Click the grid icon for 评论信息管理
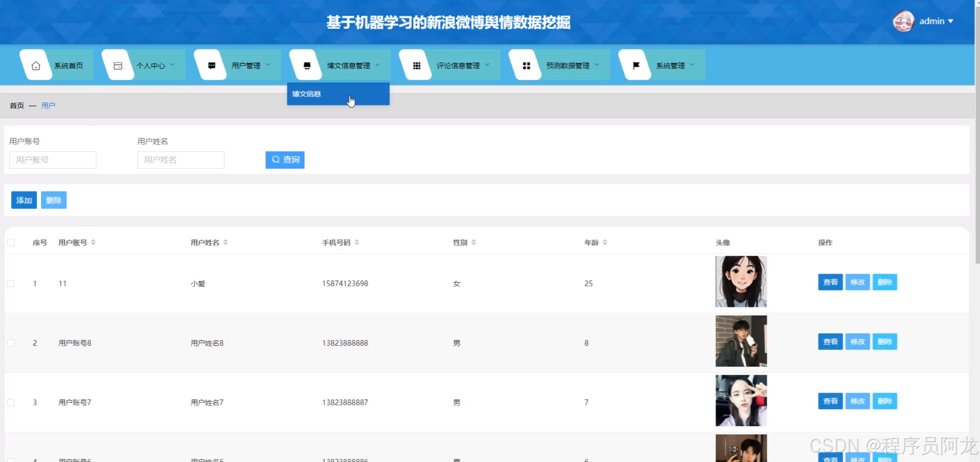This screenshot has height=462, width=980. point(416,65)
